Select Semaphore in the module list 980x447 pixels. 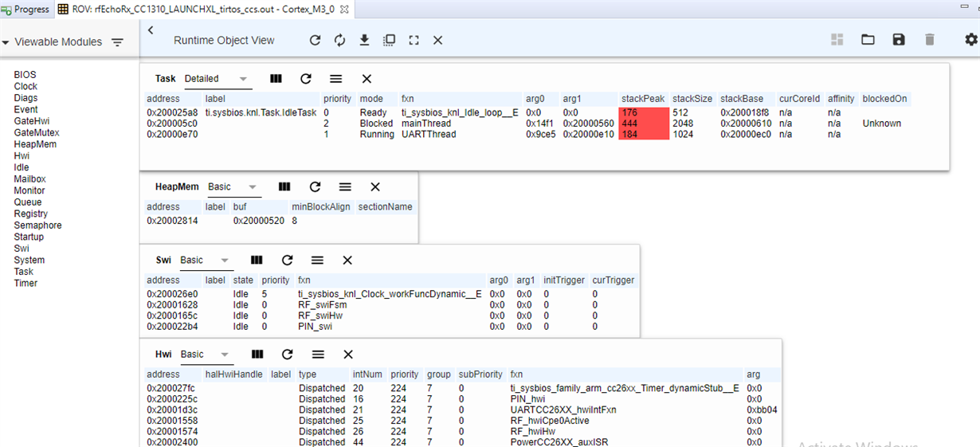tap(37, 225)
